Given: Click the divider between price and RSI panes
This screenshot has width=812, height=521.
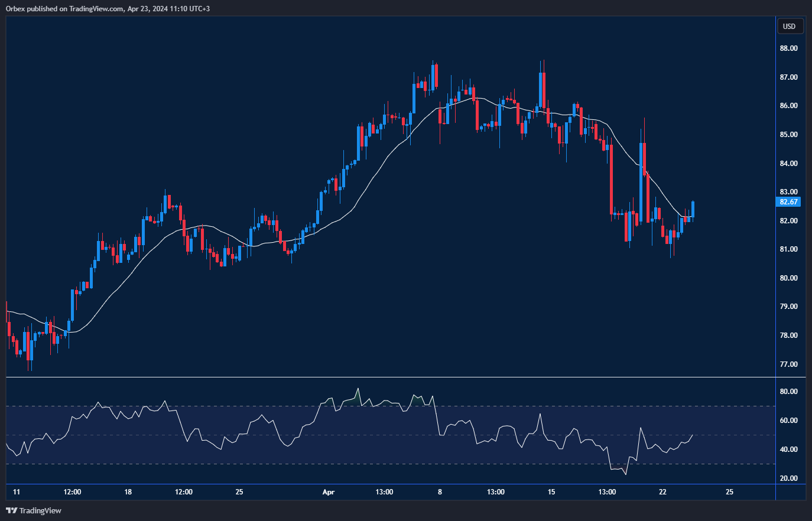Looking at the screenshot, I should coord(390,377).
